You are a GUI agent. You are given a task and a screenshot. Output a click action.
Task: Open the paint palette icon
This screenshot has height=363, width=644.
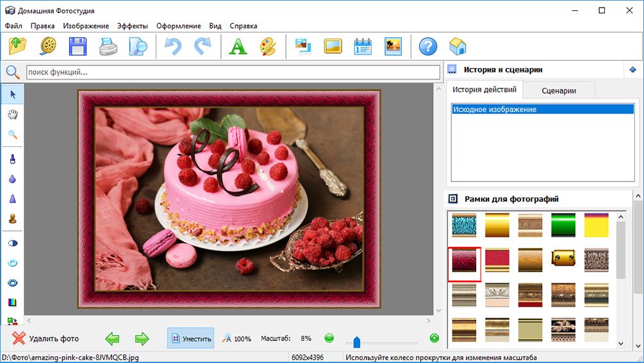268,46
